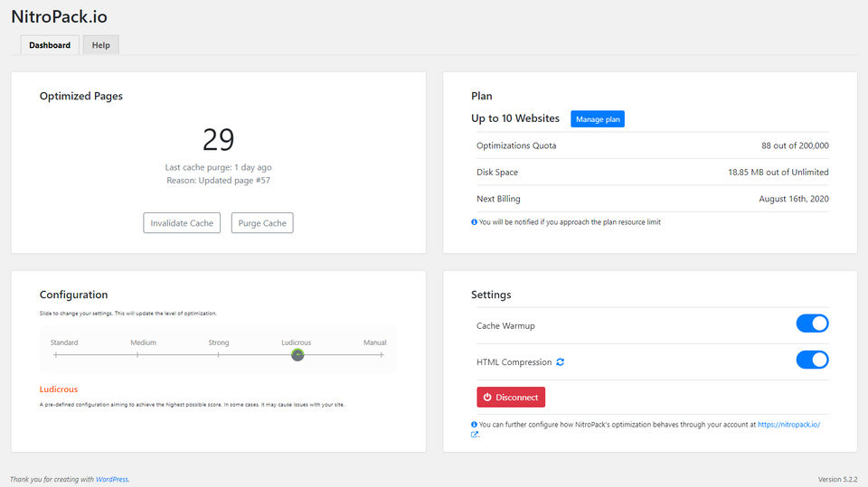Set optimization slider to Standard
This screenshot has height=487, width=868.
[56, 355]
